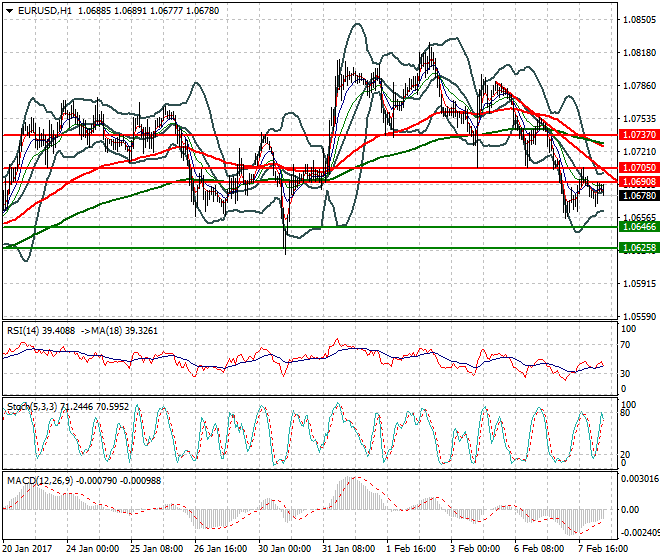Click the 6 Feb 08:00 time axis label
The image size is (660, 560).
coord(539,549)
